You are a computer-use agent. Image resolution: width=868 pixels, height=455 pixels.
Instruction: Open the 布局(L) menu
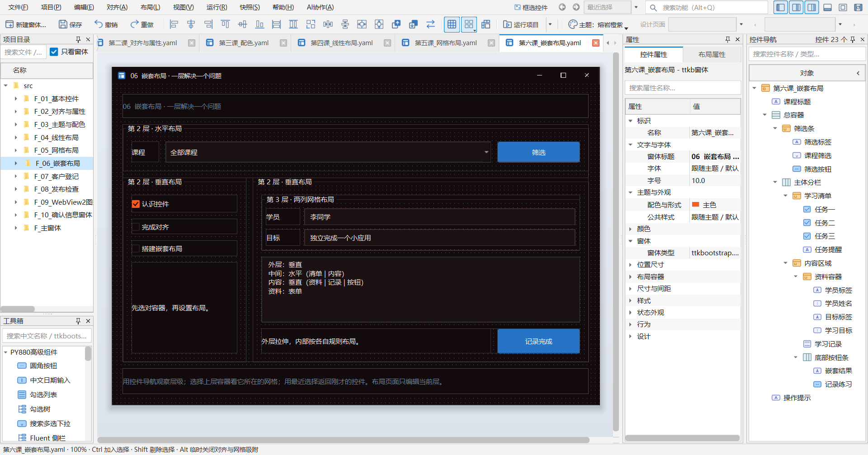150,7
